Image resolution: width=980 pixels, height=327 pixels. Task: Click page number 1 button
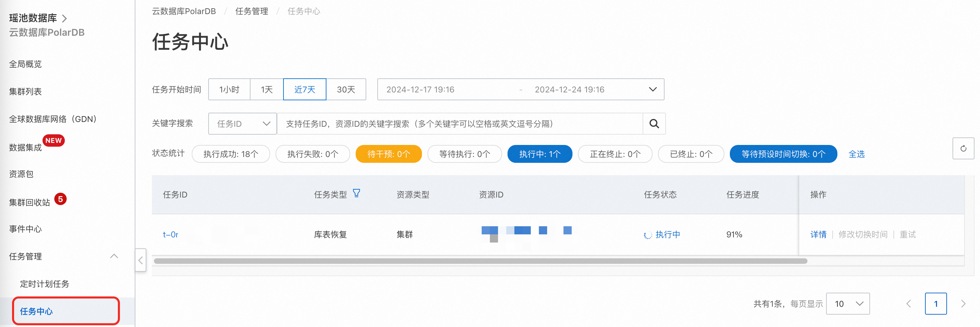935,303
